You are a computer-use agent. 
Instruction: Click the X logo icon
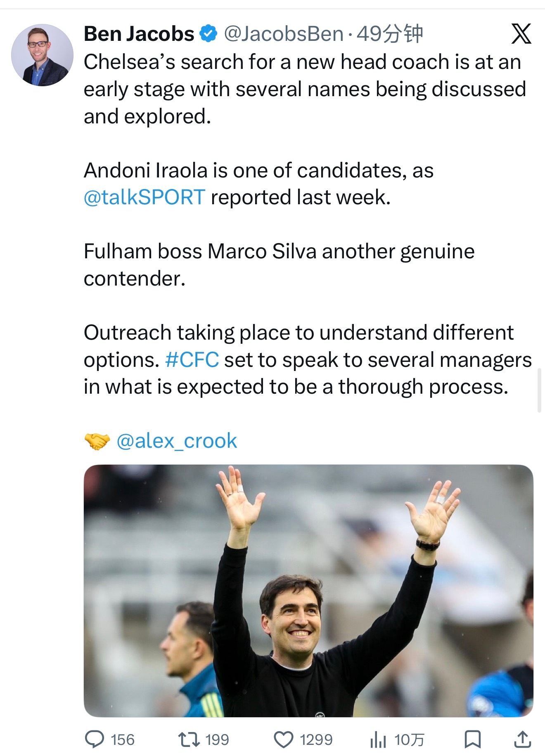pos(521,34)
